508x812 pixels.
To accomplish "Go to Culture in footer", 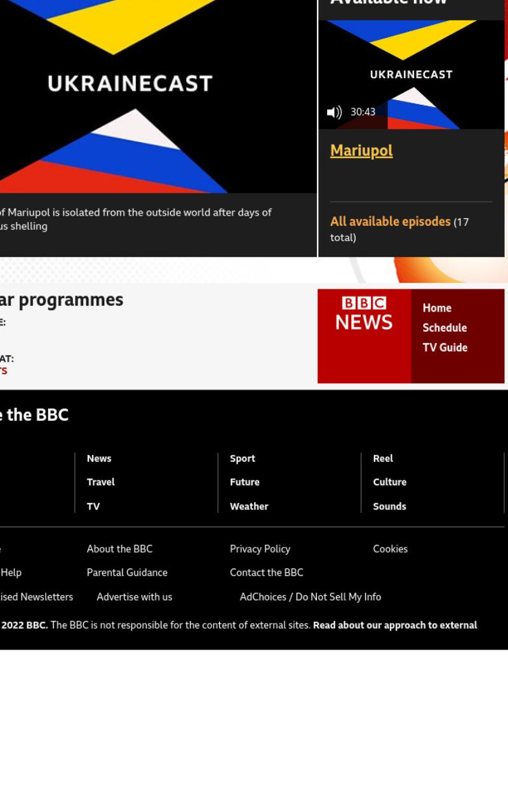I will click(390, 482).
